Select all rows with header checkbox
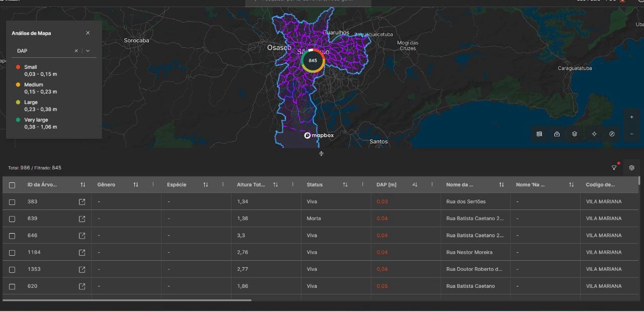Screen dimensions: 644x312 pos(12,185)
